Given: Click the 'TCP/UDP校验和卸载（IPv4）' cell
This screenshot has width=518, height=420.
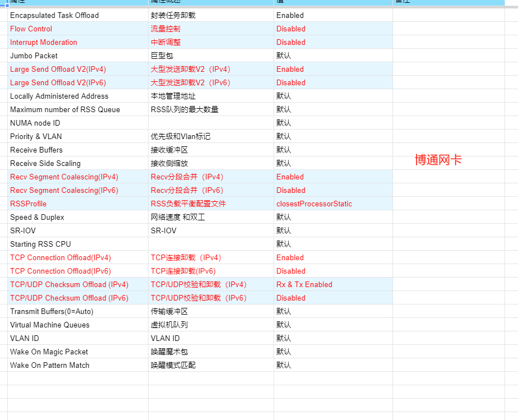Looking at the screenshot, I should coord(211,284).
